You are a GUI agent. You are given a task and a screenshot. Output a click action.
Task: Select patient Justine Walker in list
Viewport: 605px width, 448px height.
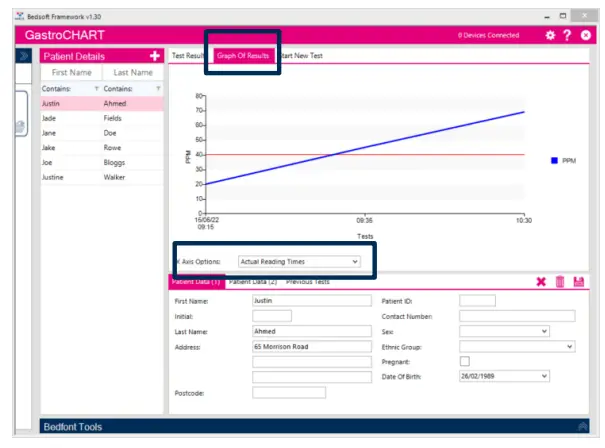click(100, 176)
